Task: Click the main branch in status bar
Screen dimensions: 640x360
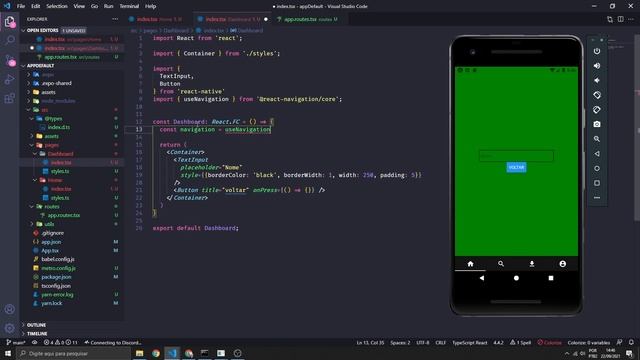Action: pyautogui.click(x=16, y=342)
